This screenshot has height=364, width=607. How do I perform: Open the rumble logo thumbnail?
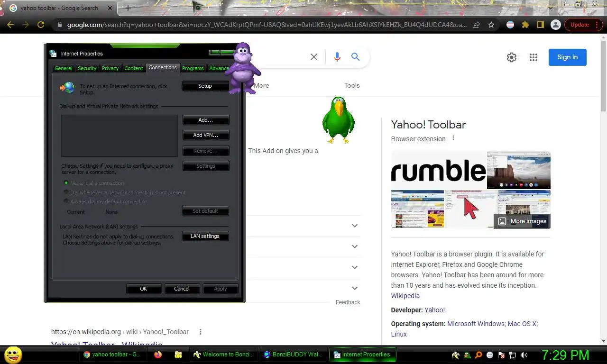tap(438, 170)
